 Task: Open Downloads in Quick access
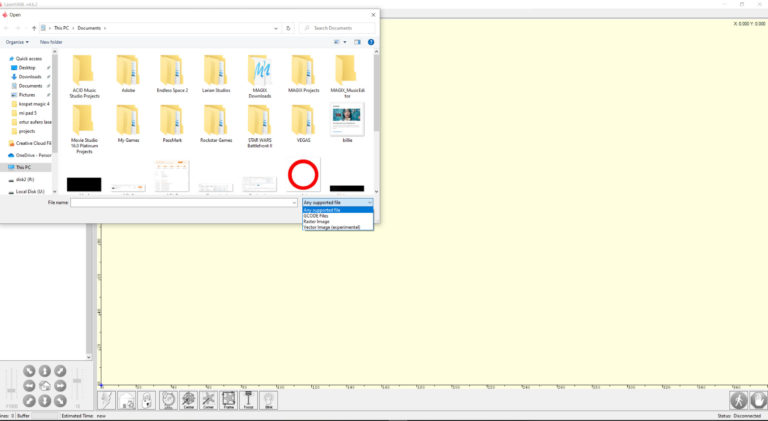29,76
